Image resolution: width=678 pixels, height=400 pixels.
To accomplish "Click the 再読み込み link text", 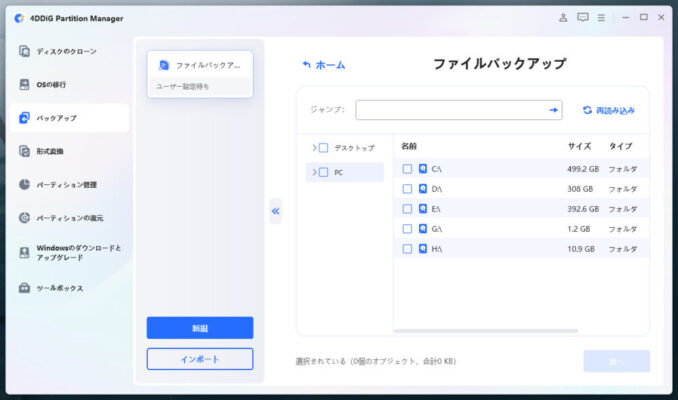I will pos(615,111).
